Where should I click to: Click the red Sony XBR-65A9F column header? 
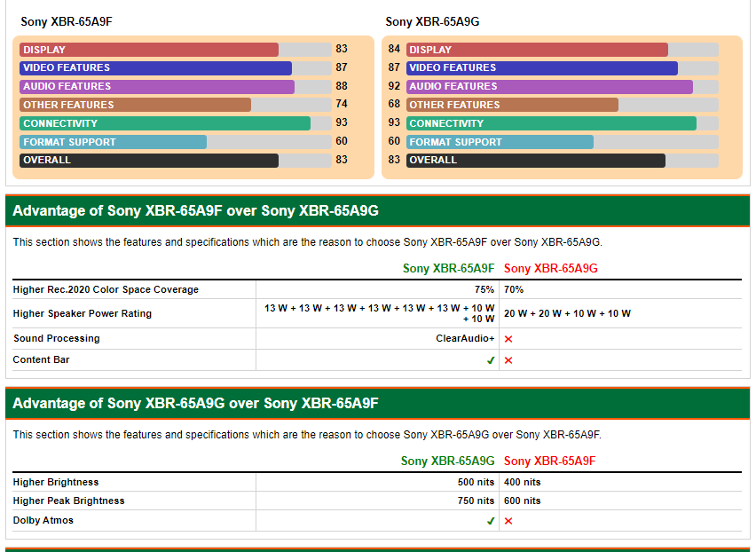pos(549,461)
